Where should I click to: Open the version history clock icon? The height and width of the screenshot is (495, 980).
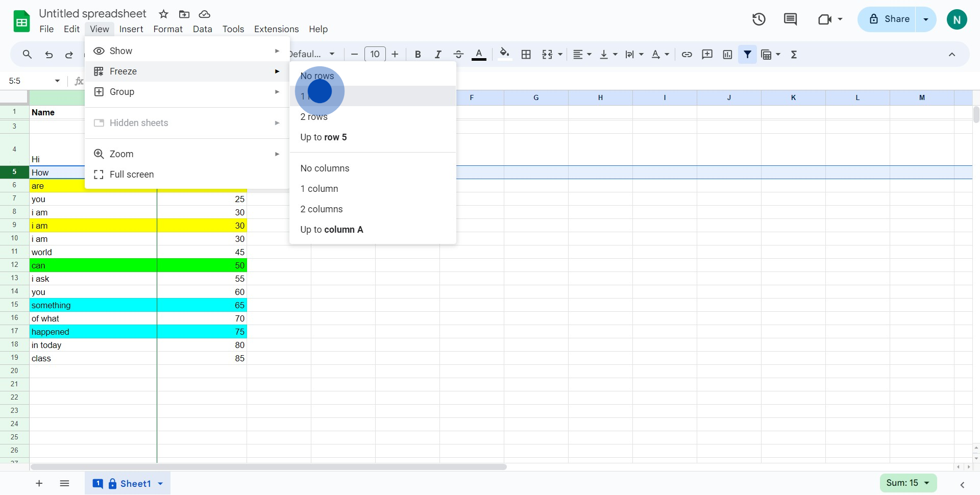pyautogui.click(x=758, y=19)
